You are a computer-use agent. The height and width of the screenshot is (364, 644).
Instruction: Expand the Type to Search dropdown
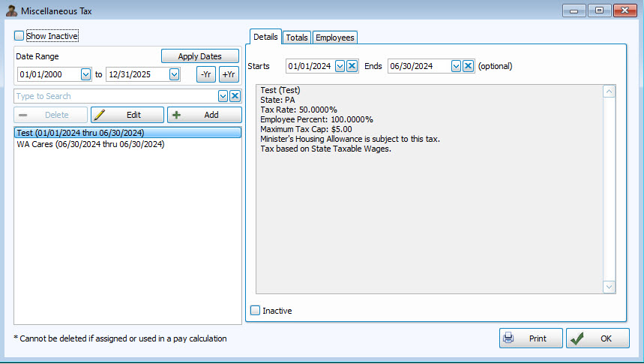(x=223, y=96)
